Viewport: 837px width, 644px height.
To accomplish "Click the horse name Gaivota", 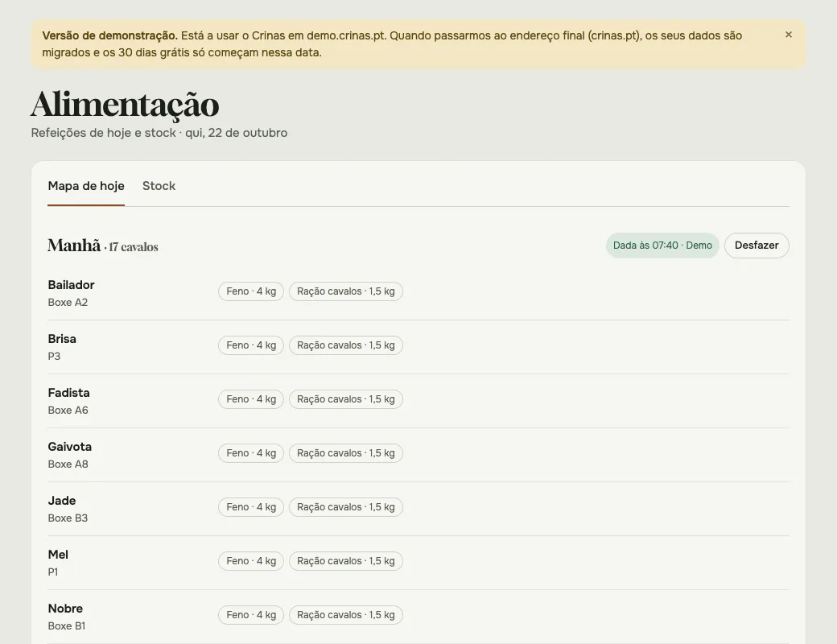I will 69,447.
